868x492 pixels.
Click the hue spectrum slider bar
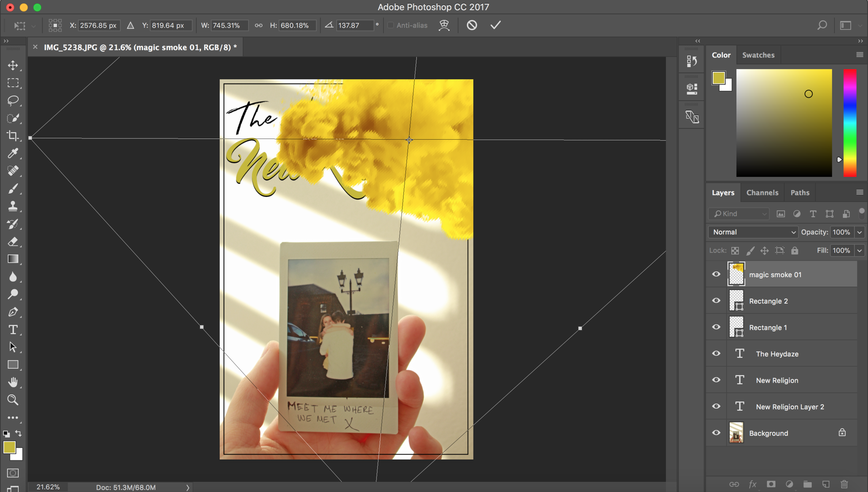850,123
